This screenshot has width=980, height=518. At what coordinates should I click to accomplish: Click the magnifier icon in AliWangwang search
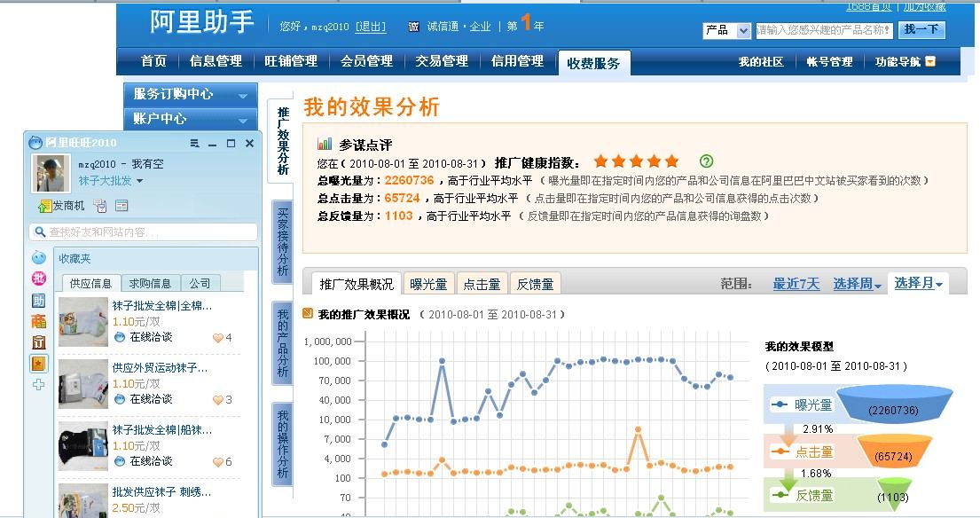[40, 232]
